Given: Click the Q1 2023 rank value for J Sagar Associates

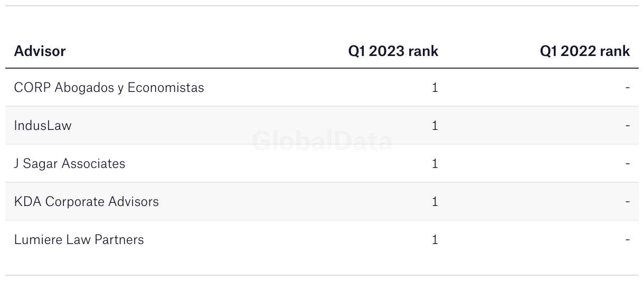Looking at the screenshot, I should (x=435, y=164).
